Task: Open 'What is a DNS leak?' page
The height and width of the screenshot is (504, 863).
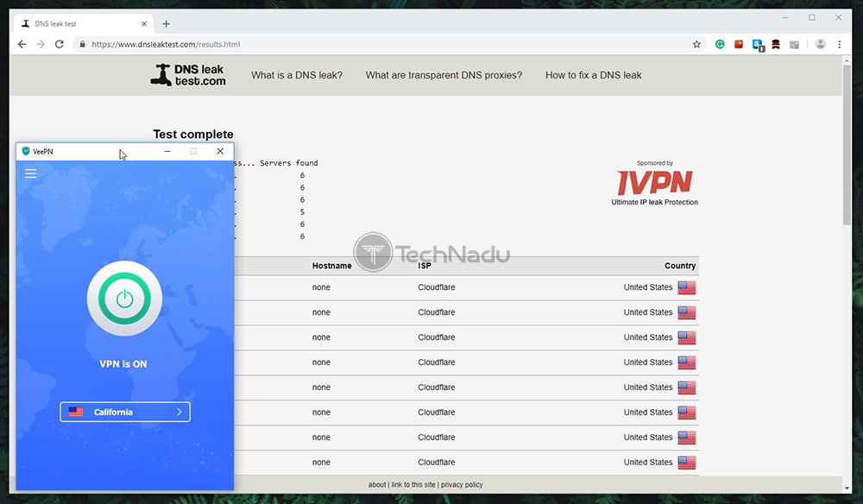Action: (x=297, y=75)
